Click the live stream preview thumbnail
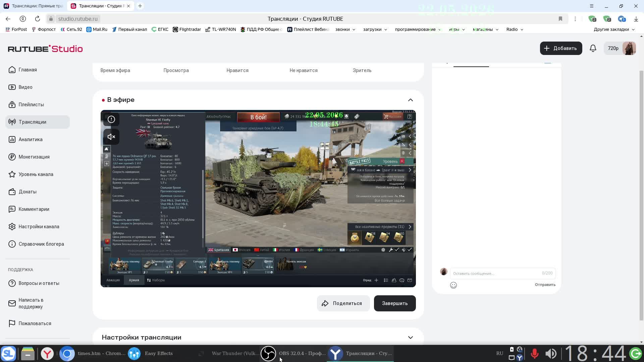 click(x=258, y=198)
